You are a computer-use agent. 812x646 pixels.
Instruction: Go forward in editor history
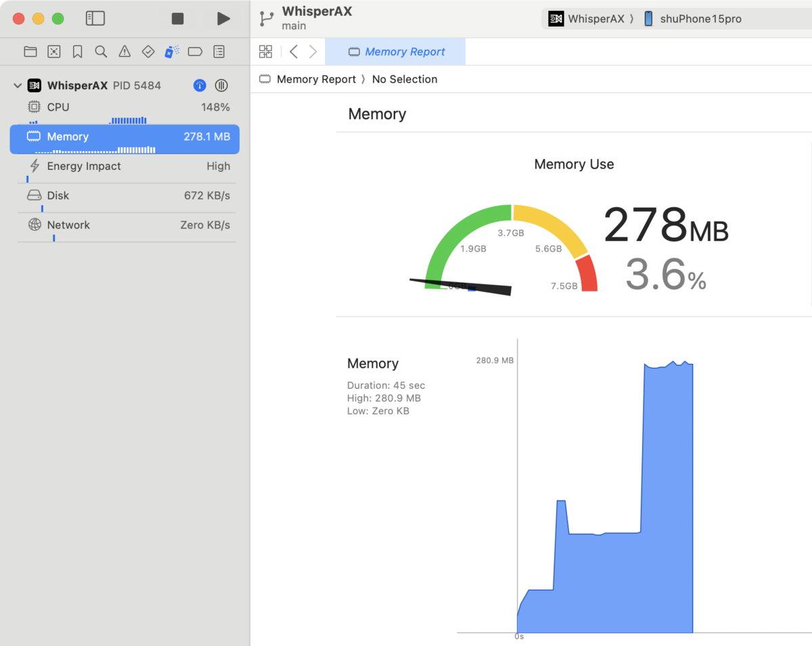point(313,51)
